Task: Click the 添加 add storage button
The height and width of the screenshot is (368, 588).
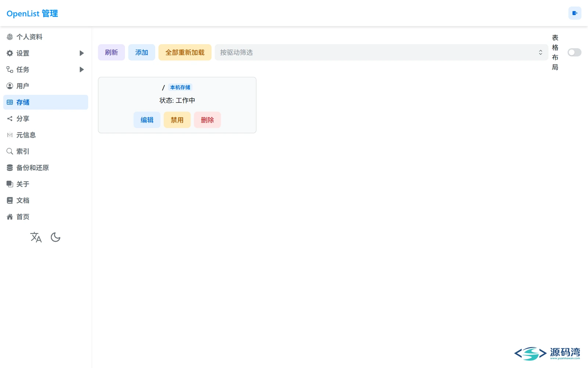Action: coord(141,52)
